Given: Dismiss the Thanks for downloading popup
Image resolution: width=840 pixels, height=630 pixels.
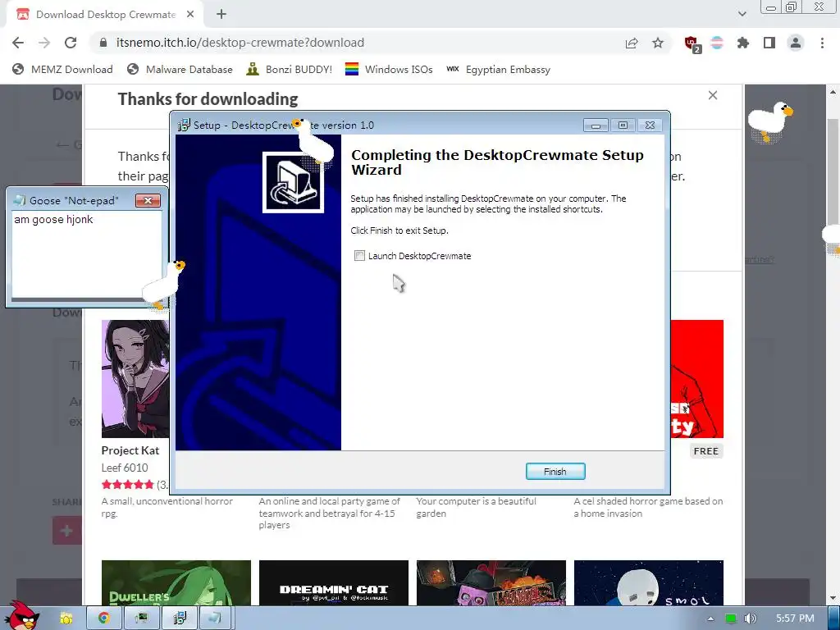Looking at the screenshot, I should [713, 95].
